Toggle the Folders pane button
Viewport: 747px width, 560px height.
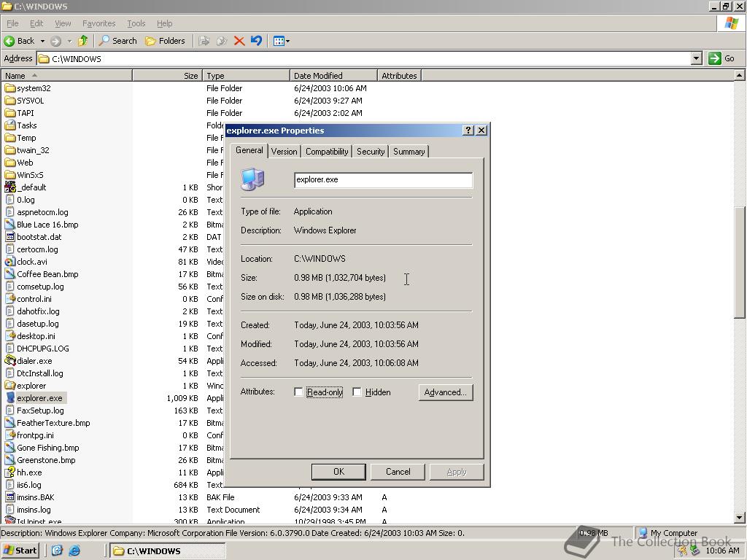click(x=165, y=41)
